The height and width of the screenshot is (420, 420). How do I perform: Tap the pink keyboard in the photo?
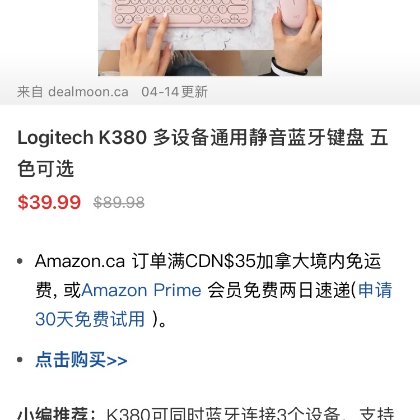tap(182, 13)
